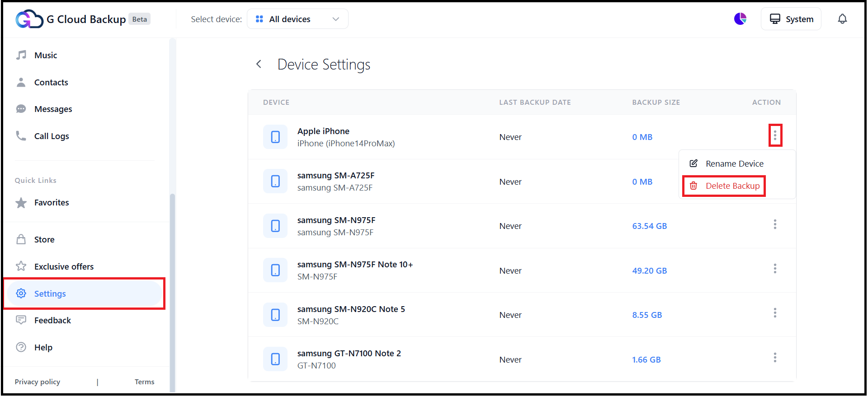Screen dimensions: 868x396
Task: Click the 1.66 GB backup size
Action: coord(646,359)
